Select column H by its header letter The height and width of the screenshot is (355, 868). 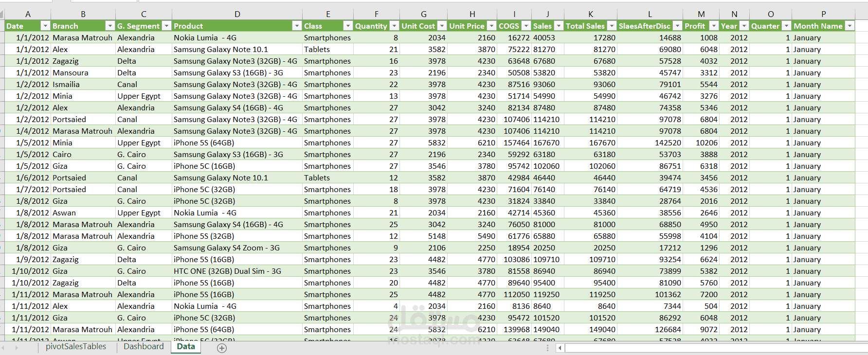coord(472,14)
